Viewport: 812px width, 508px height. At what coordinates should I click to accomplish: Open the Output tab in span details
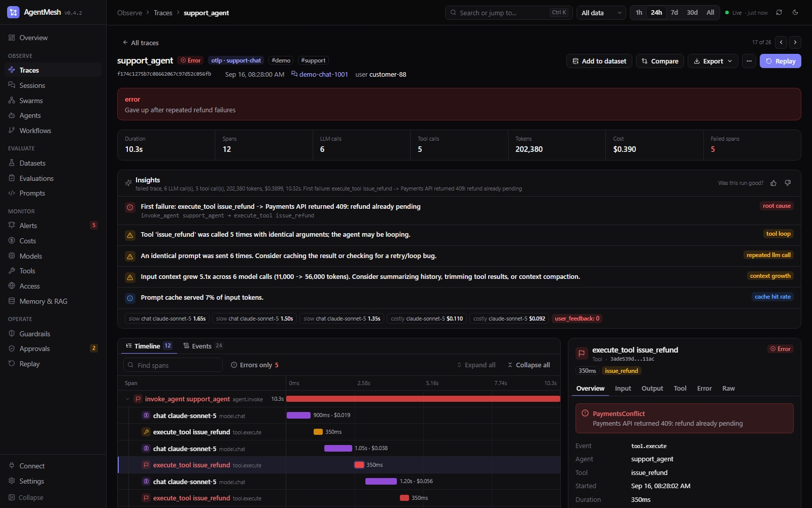(652, 389)
